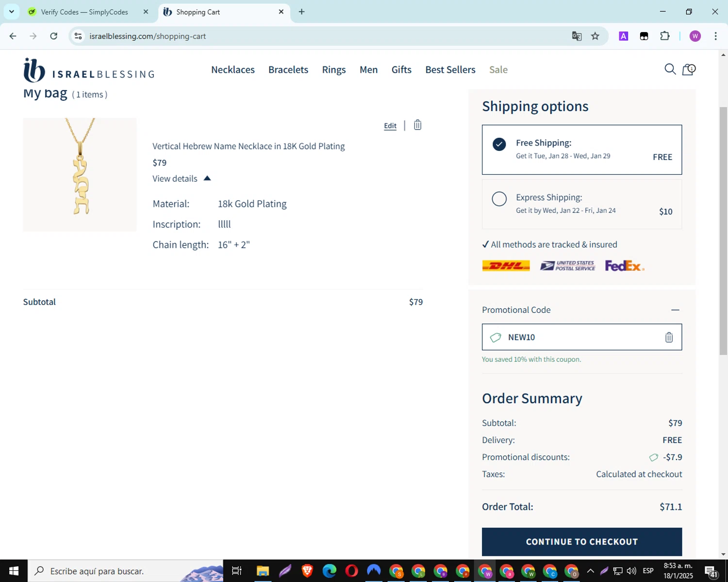Image resolution: width=728 pixels, height=582 pixels.
Task: Open the Best Sellers menu
Action: coord(450,69)
